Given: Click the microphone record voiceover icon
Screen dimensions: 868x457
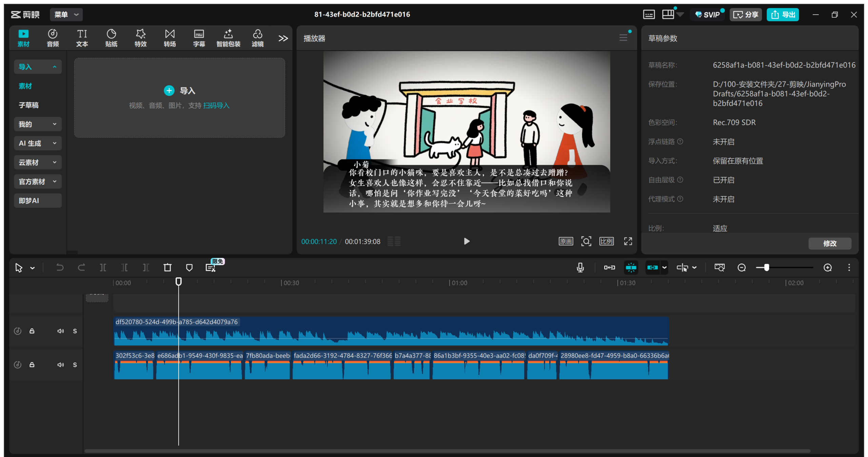Looking at the screenshot, I should click(580, 267).
